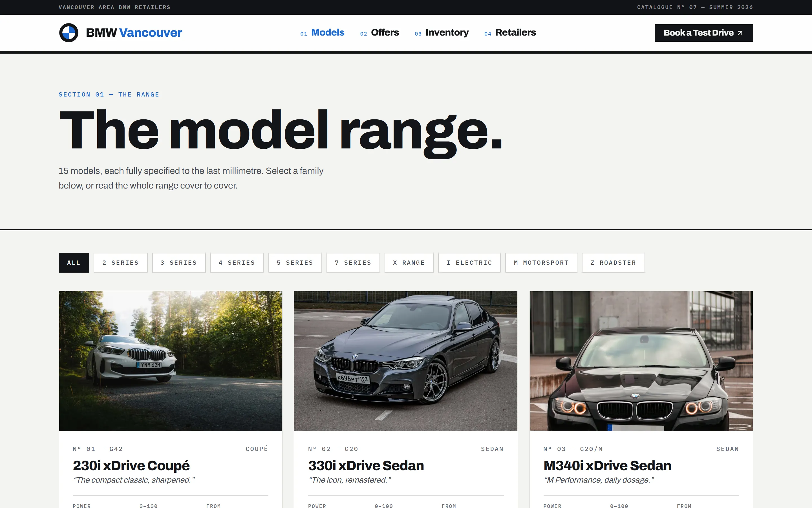The width and height of the screenshot is (812, 508).
Task: Open the Inventory nav item
Action: click(441, 32)
